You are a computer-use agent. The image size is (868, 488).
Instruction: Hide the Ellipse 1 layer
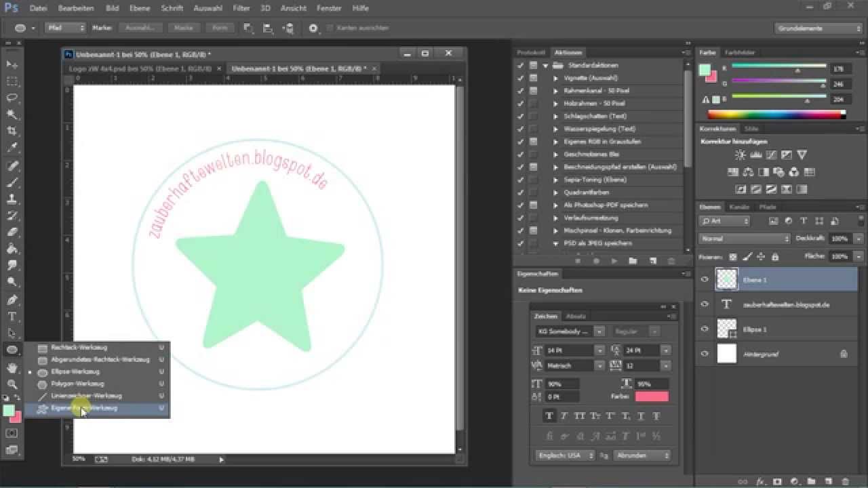705,329
